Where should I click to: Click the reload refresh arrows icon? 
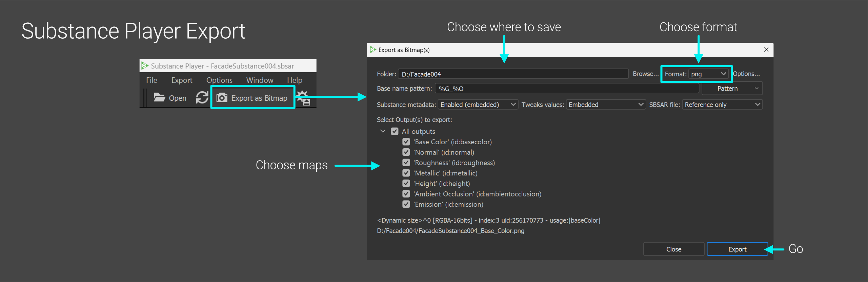(202, 98)
